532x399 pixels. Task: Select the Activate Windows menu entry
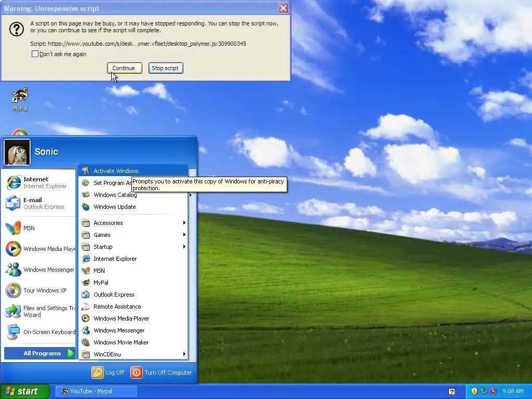coord(133,170)
